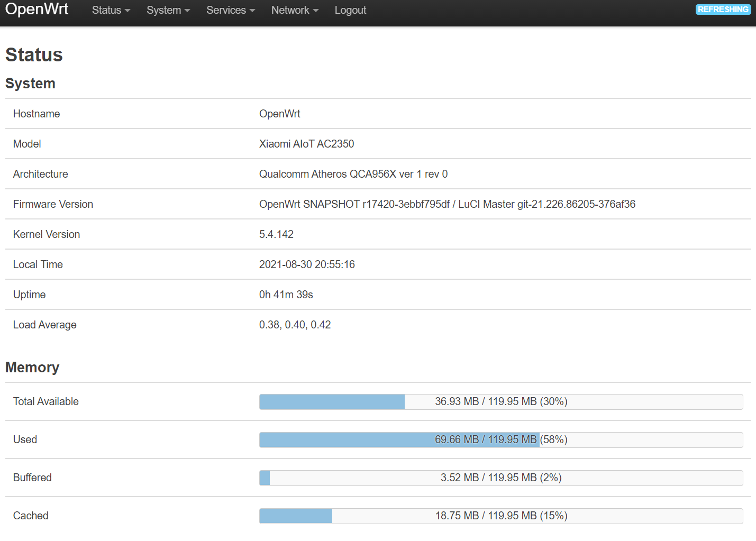The height and width of the screenshot is (541, 756).
Task: Click the Used memory label
Action: tap(25, 439)
